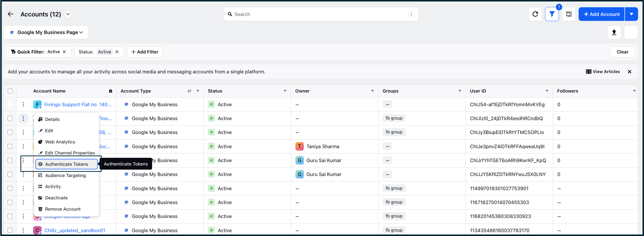Select Edit Channel Properties option
The image size is (644, 236).
(x=67, y=153)
